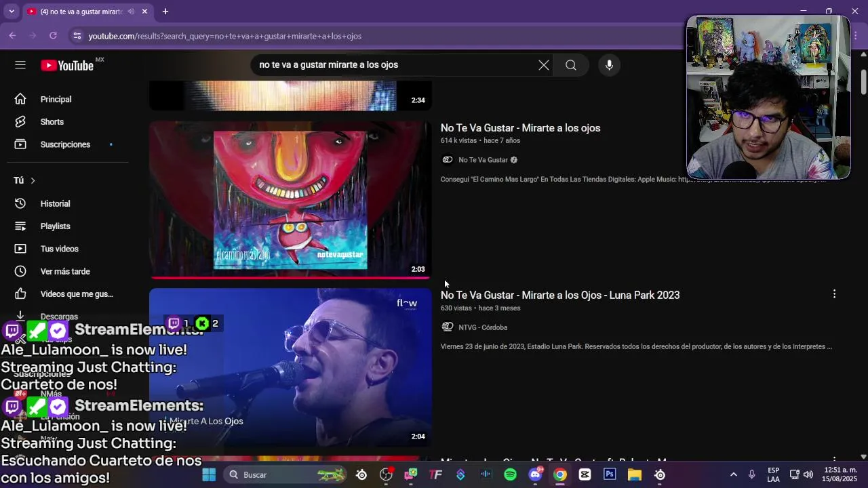Click the Chrome taskbar icon
The width and height of the screenshot is (868, 488).
560,474
